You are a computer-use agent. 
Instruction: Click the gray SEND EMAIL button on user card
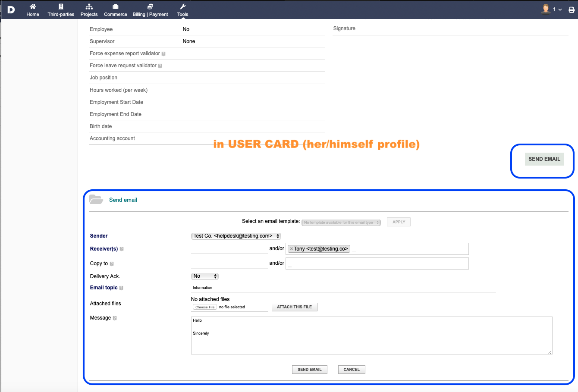pyautogui.click(x=544, y=159)
